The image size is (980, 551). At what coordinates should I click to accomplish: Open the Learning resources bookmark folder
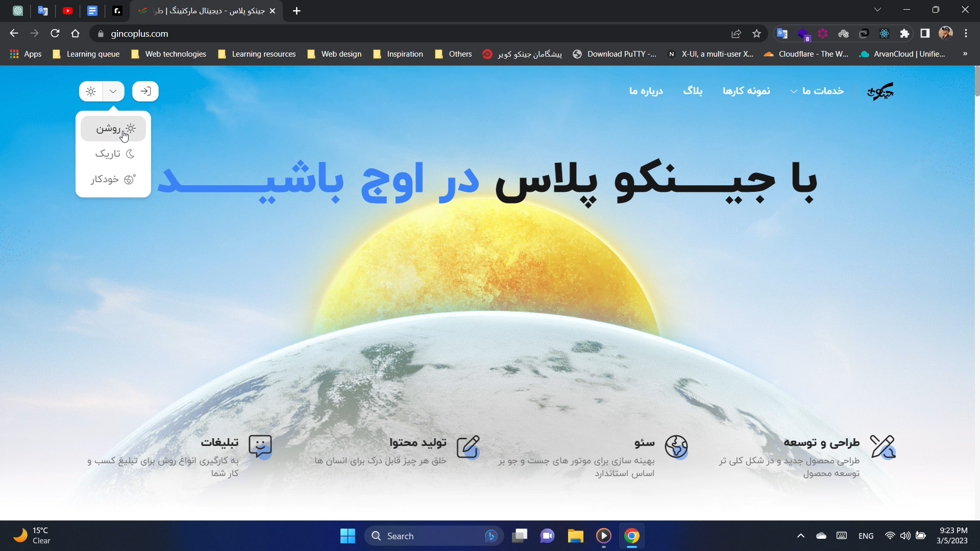point(257,54)
